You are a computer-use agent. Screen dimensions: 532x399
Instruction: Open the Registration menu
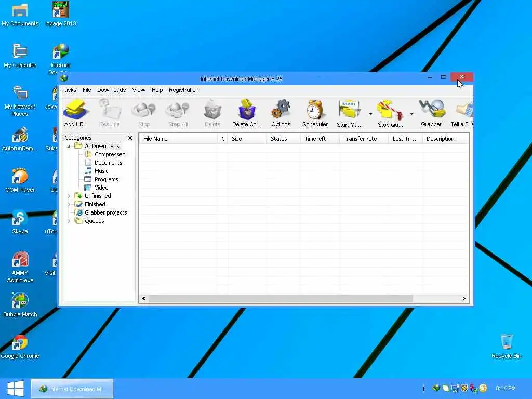[183, 90]
